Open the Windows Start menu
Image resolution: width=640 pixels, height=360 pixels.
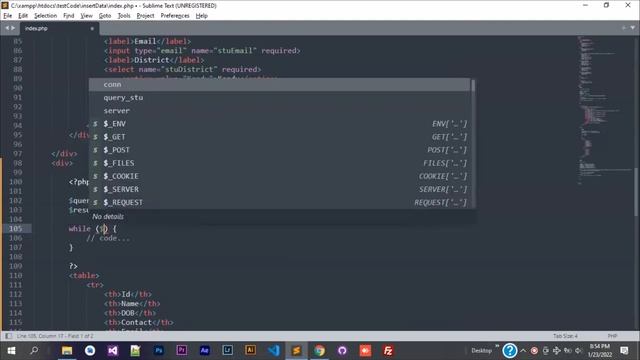[x=11, y=351]
